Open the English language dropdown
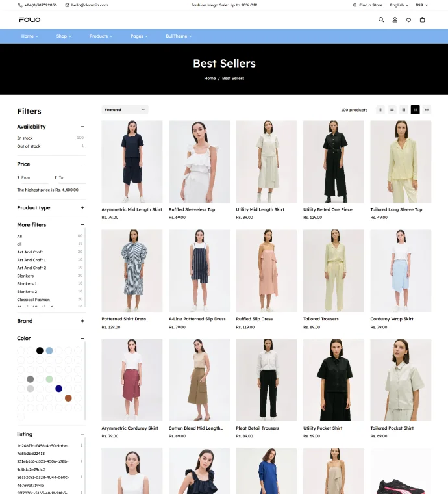This screenshot has height=494, width=448. point(399,5)
